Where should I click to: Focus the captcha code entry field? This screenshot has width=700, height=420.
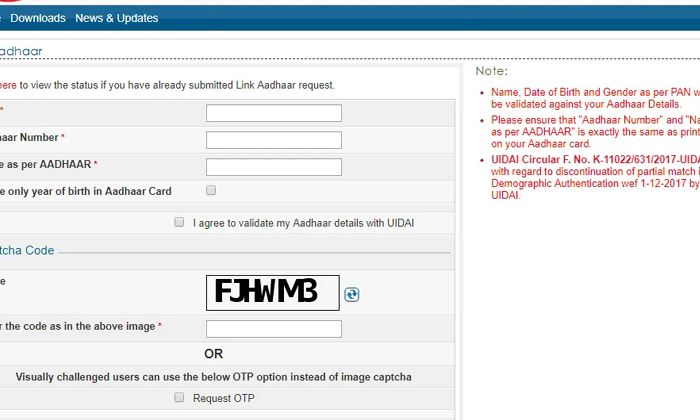tap(274, 329)
